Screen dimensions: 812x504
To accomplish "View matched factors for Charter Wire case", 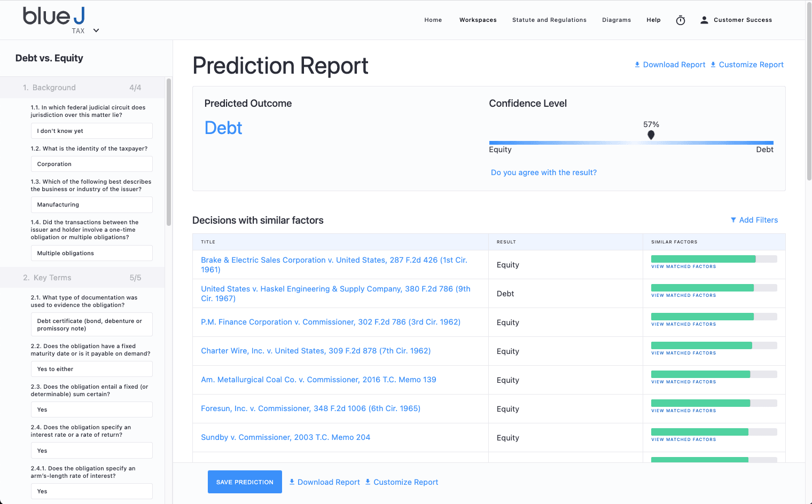I will (683, 353).
